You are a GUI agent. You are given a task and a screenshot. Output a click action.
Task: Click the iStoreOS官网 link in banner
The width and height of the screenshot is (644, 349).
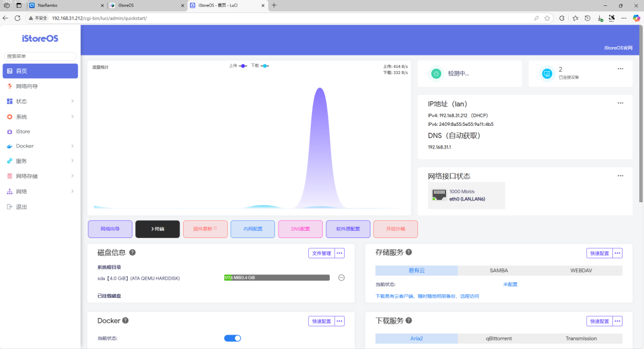618,48
